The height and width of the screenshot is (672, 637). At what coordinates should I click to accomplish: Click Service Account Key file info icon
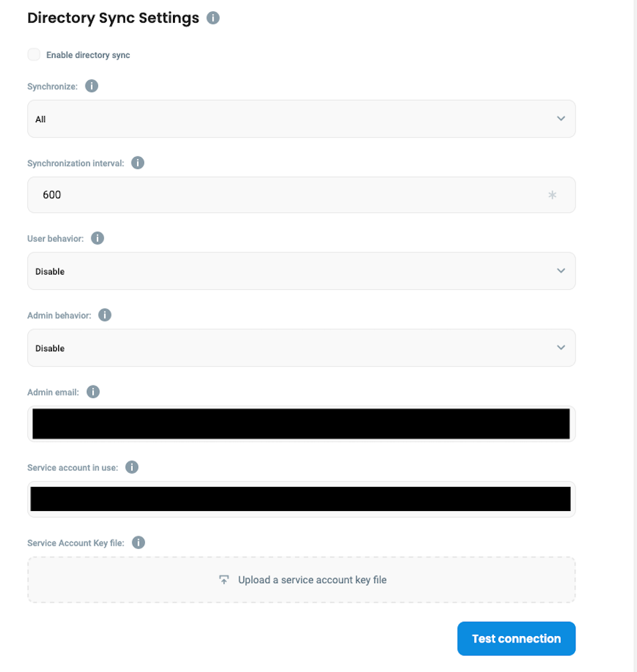pyautogui.click(x=138, y=542)
